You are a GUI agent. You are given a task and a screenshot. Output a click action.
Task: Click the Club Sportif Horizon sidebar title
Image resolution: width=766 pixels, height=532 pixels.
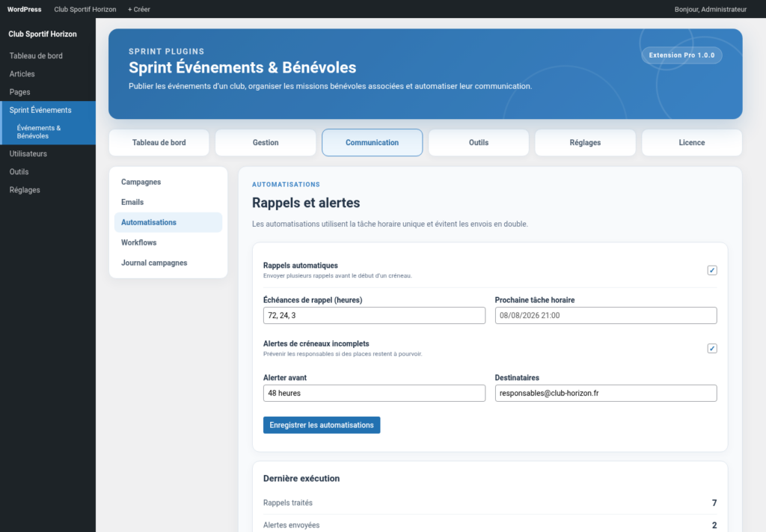coord(43,34)
